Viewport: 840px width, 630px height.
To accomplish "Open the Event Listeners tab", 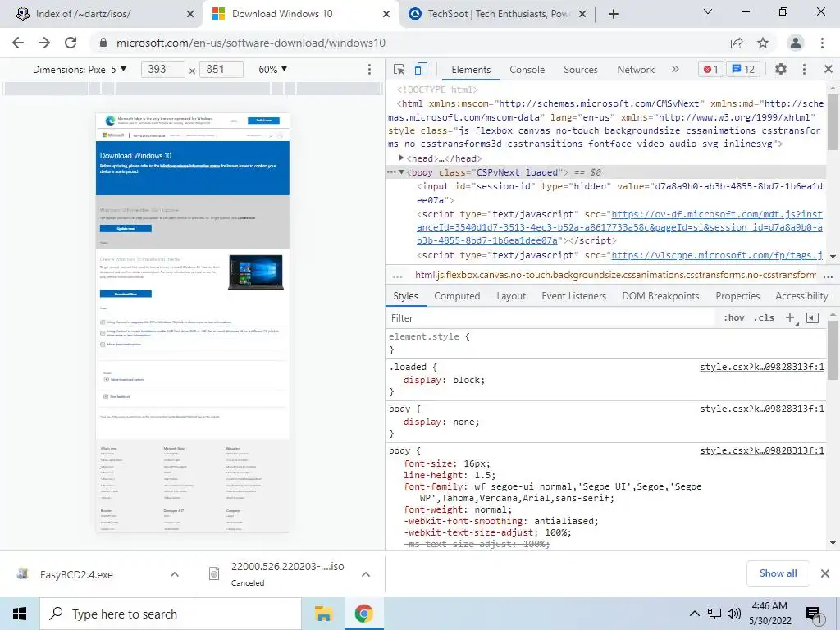I will pos(573,296).
